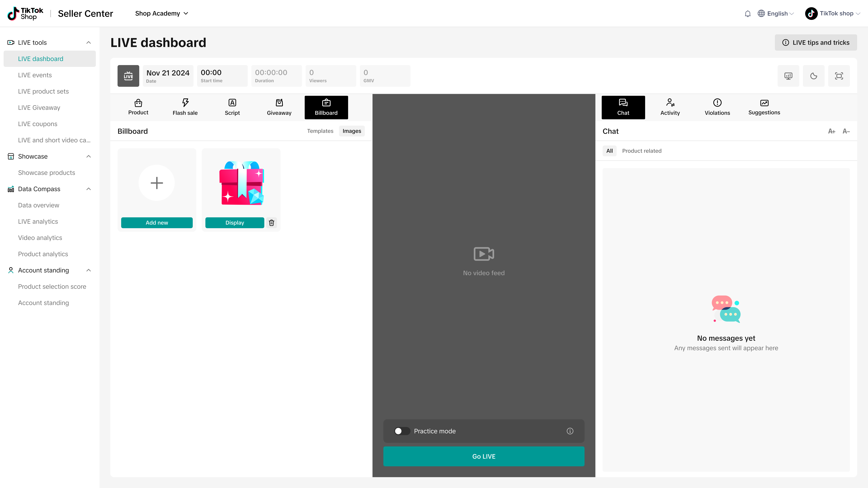This screenshot has width=868, height=488.
Task: Click the Add new plus thumbnail
Action: click(157, 183)
